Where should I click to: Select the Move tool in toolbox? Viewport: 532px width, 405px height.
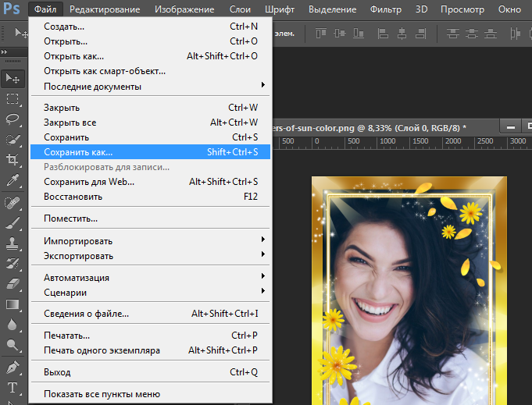coord(13,79)
